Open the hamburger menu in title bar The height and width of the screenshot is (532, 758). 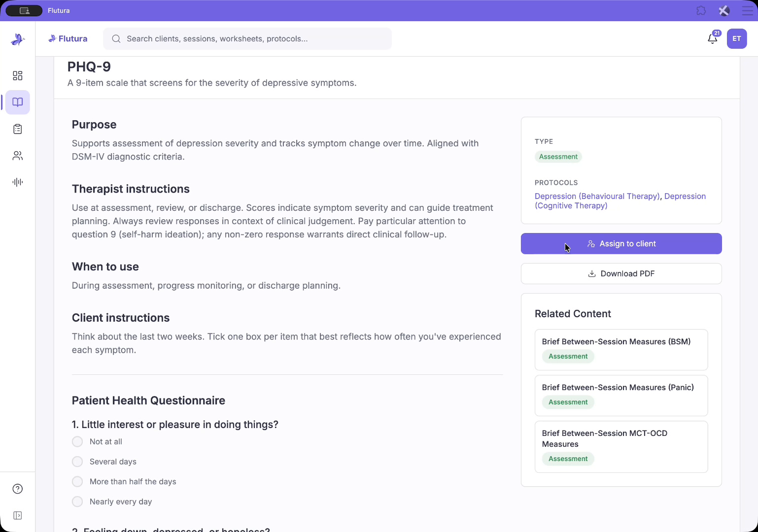coord(747,10)
